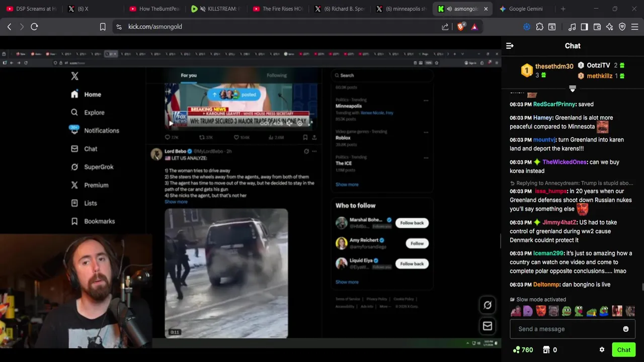This screenshot has height=362, width=644.
Task: Click SuperGrok in the streamed X sidebar
Action: click(x=92, y=166)
